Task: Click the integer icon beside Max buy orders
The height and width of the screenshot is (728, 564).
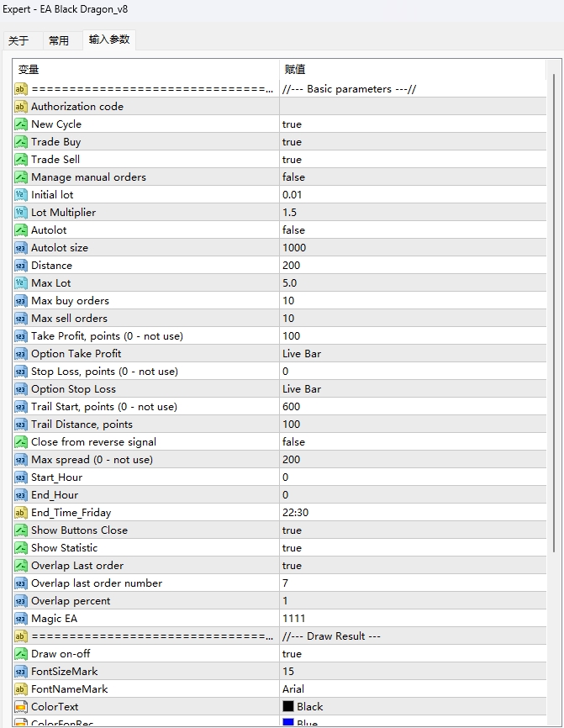Action: click(21, 301)
